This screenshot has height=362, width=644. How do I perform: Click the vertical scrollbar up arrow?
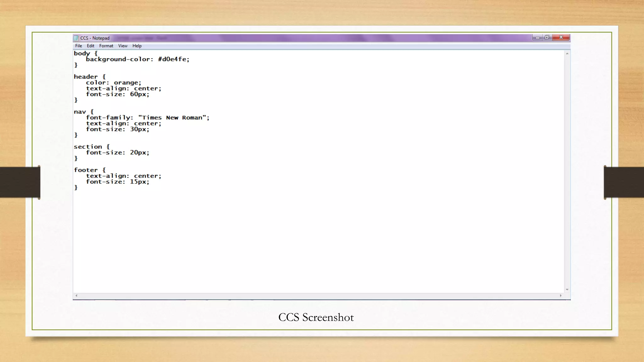pos(567,54)
